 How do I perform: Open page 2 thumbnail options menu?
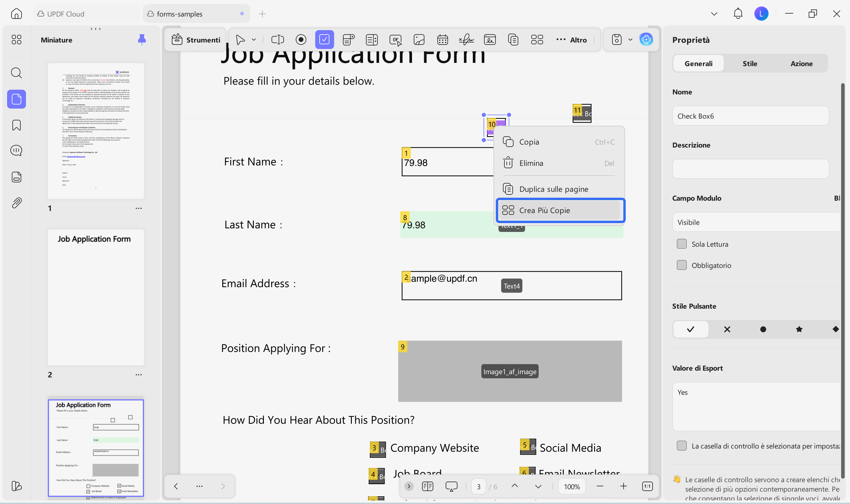tap(138, 374)
